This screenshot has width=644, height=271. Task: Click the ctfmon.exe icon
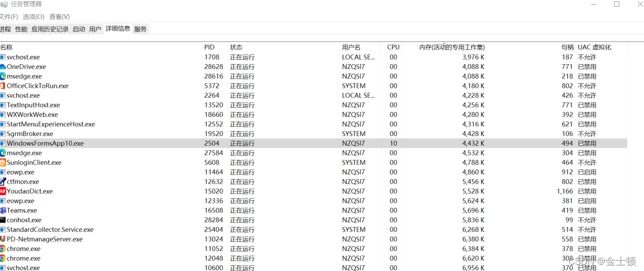coord(3,182)
